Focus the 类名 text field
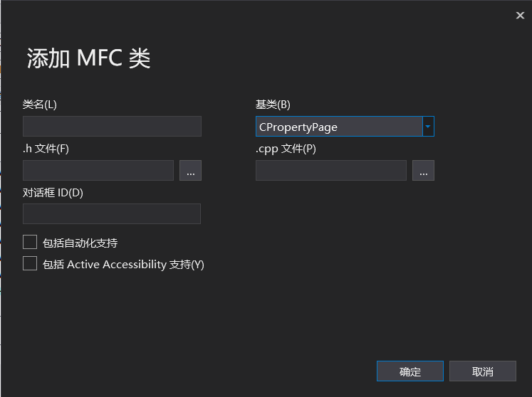Screen dimensions: 532x397 point(112,127)
